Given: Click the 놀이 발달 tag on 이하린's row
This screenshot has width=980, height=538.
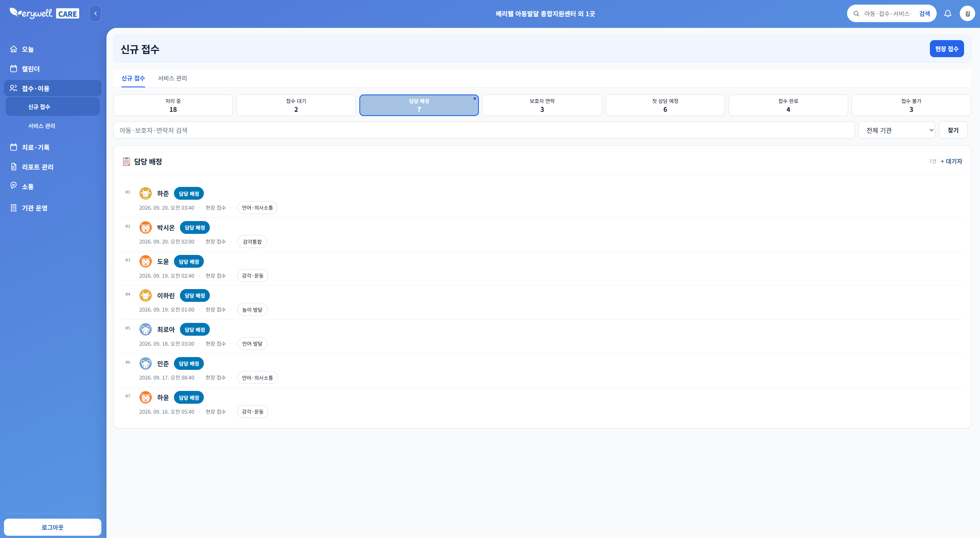Looking at the screenshot, I should point(252,310).
